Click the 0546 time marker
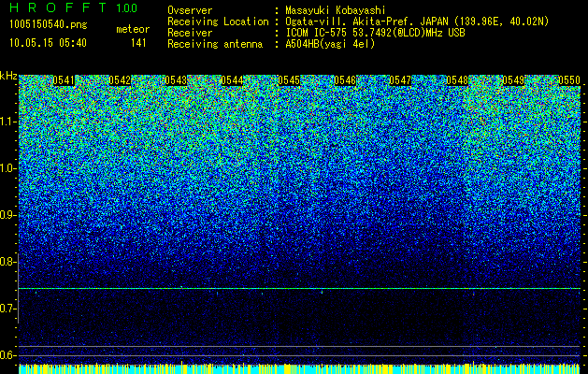Screen dimensions: 588x374 tap(345, 80)
